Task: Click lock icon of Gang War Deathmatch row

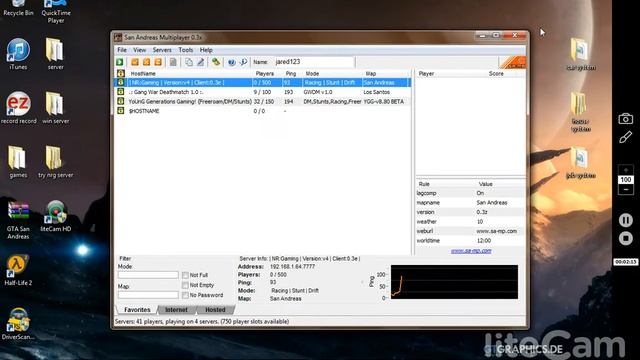Action: pyautogui.click(x=120, y=92)
